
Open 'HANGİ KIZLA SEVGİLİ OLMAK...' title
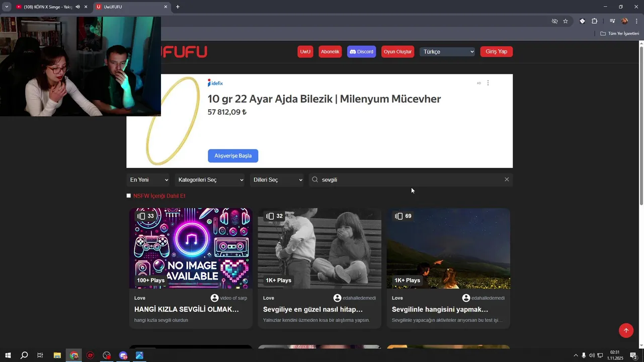tap(186, 309)
